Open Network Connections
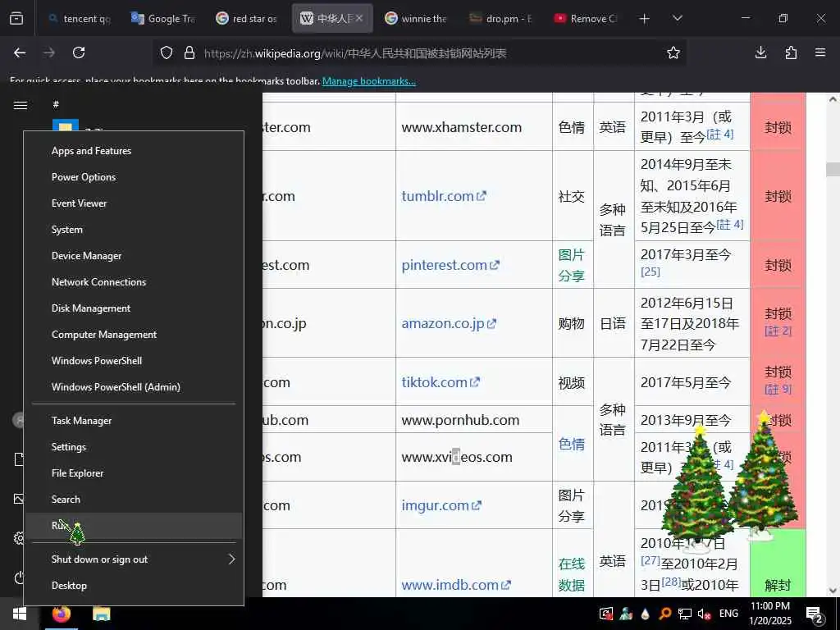 tap(134, 282)
